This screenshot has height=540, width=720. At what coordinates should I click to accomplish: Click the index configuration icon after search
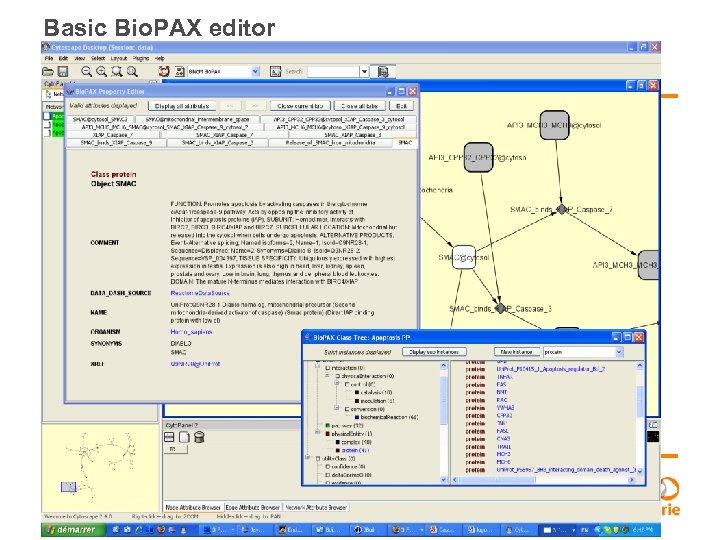[382, 72]
